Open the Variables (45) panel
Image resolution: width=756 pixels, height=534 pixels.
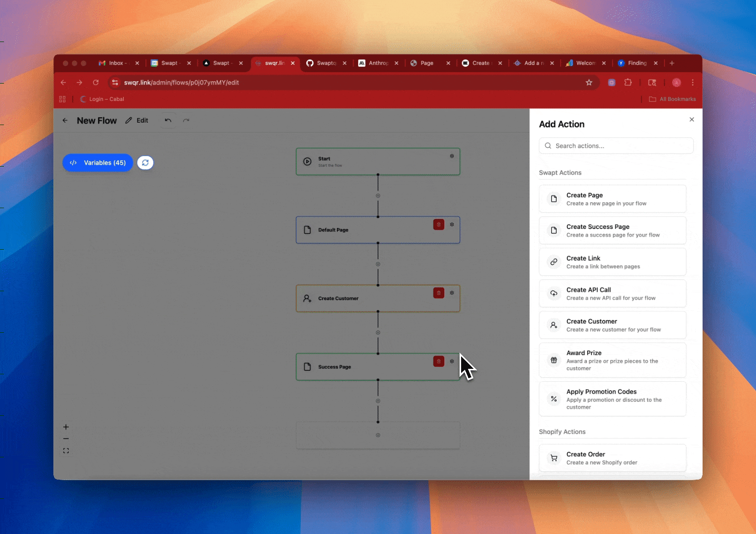[97, 163]
